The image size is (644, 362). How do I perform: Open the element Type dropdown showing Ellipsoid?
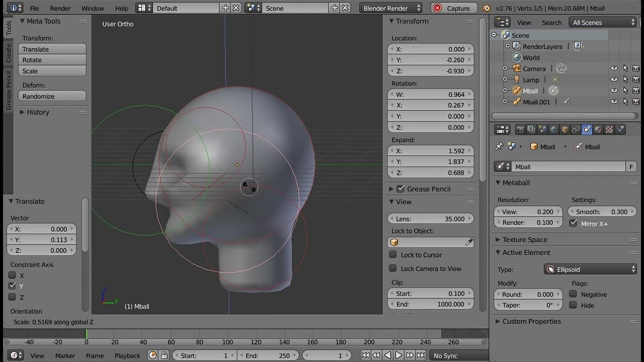(x=591, y=269)
